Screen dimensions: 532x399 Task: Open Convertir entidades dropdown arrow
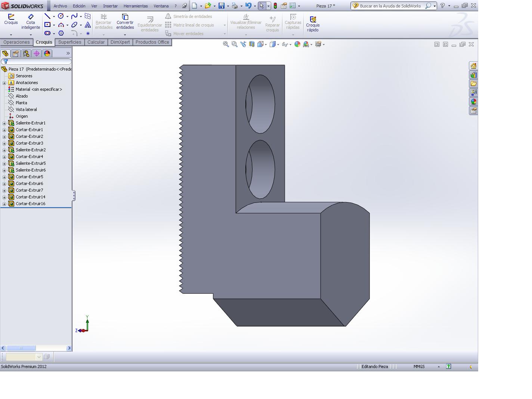tap(125, 35)
